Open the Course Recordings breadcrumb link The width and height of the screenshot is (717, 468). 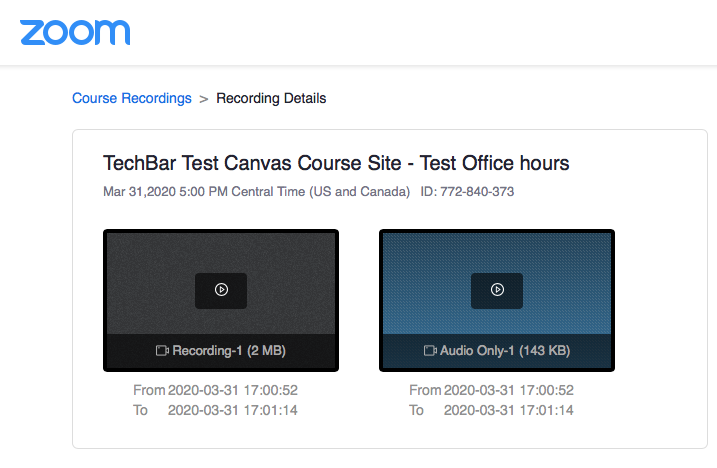[132, 98]
